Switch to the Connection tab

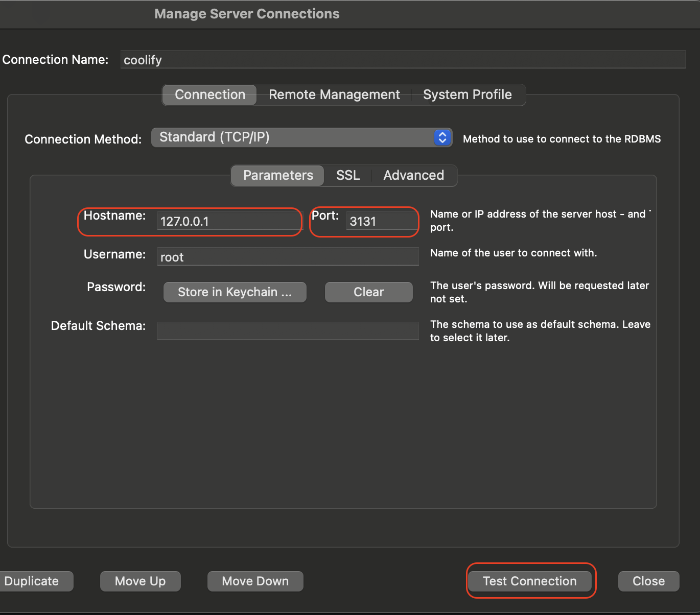[209, 95]
